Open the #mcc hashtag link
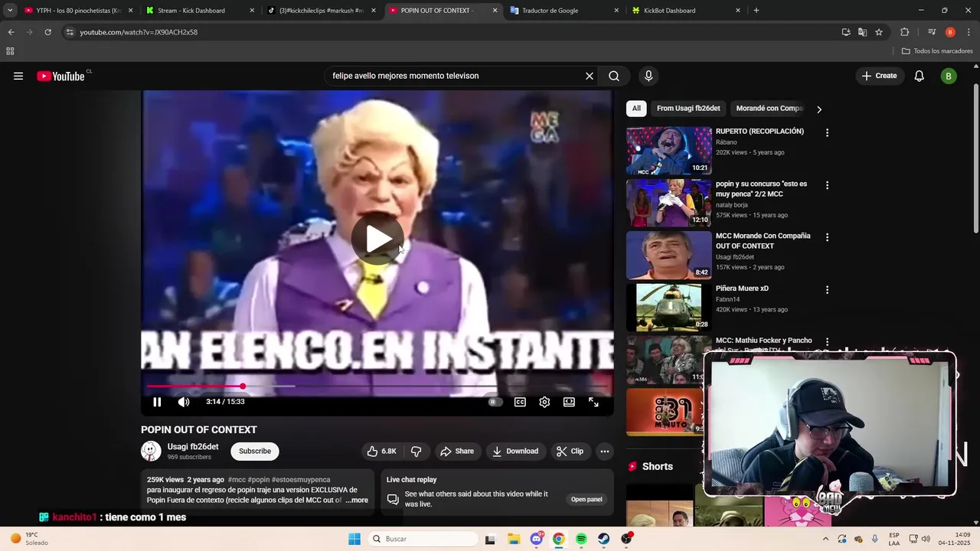This screenshot has width=980, height=551. click(237, 480)
